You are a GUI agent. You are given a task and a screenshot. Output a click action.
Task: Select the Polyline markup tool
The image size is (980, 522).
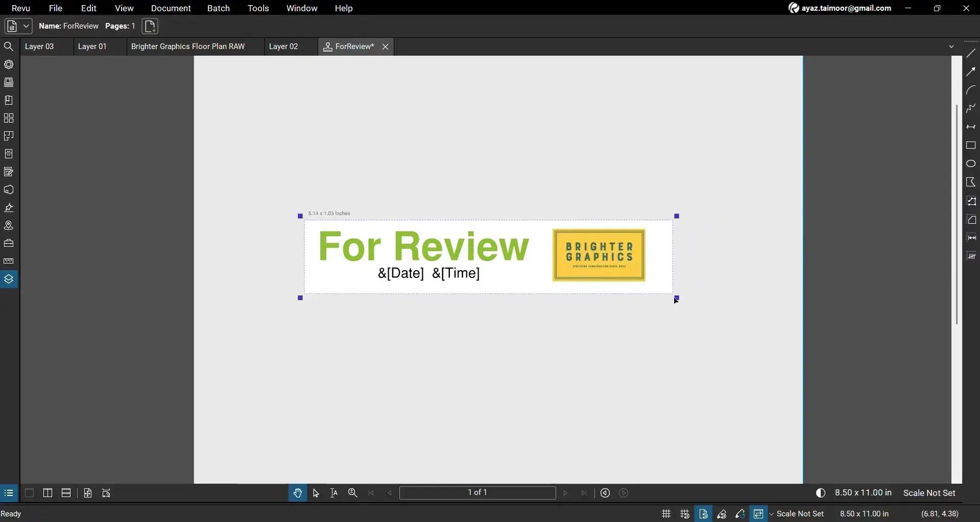(971, 108)
